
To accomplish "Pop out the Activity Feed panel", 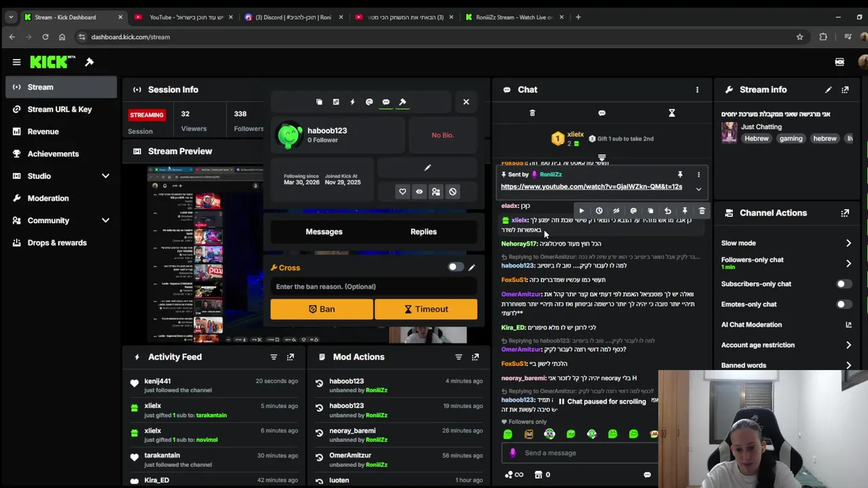I will pos(290,357).
